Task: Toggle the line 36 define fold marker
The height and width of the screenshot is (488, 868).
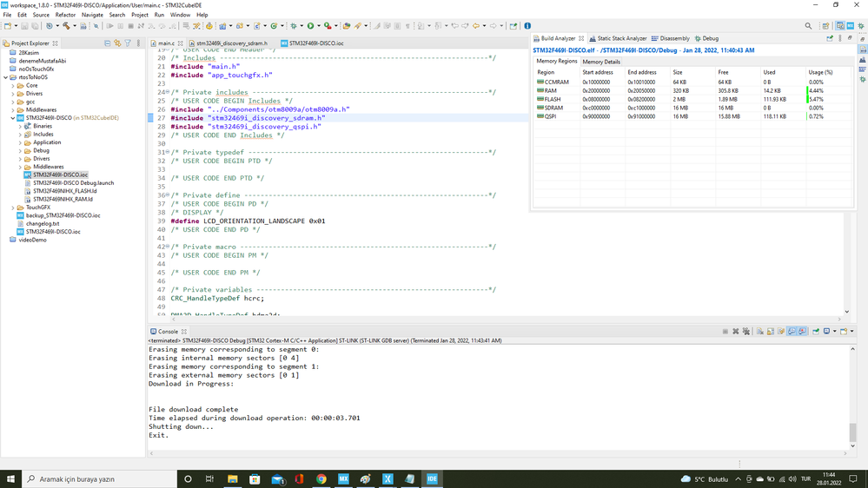Action: pos(166,195)
